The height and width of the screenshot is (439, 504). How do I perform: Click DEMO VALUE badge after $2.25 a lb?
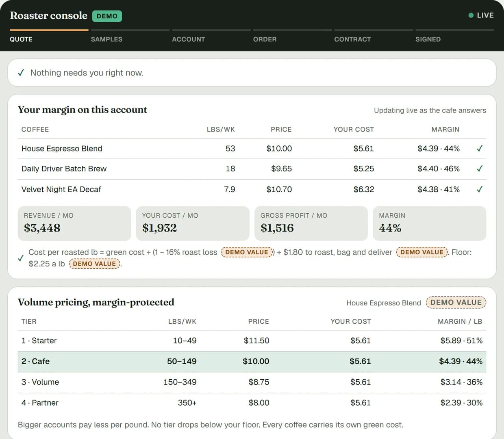tap(94, 264)
